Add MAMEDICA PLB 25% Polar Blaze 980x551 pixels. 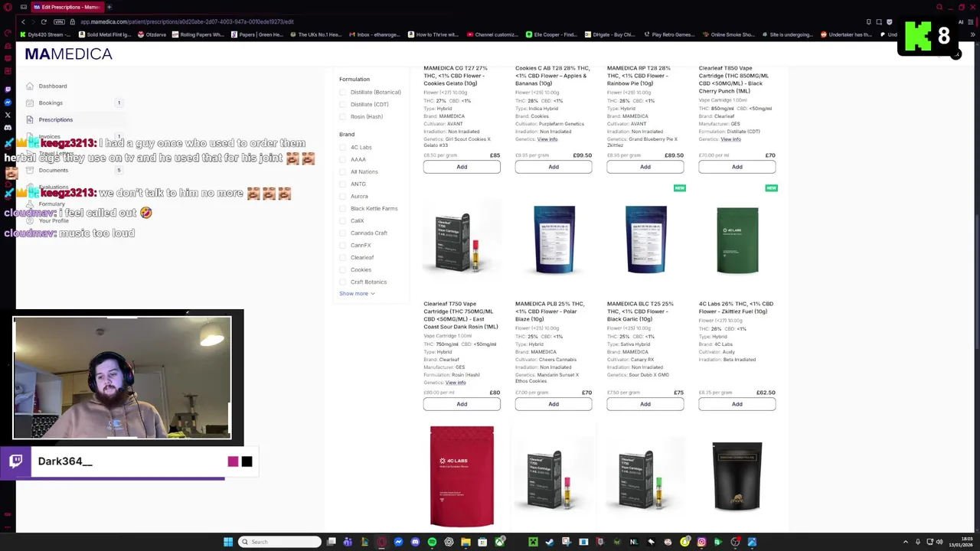[x=554, y=404]
